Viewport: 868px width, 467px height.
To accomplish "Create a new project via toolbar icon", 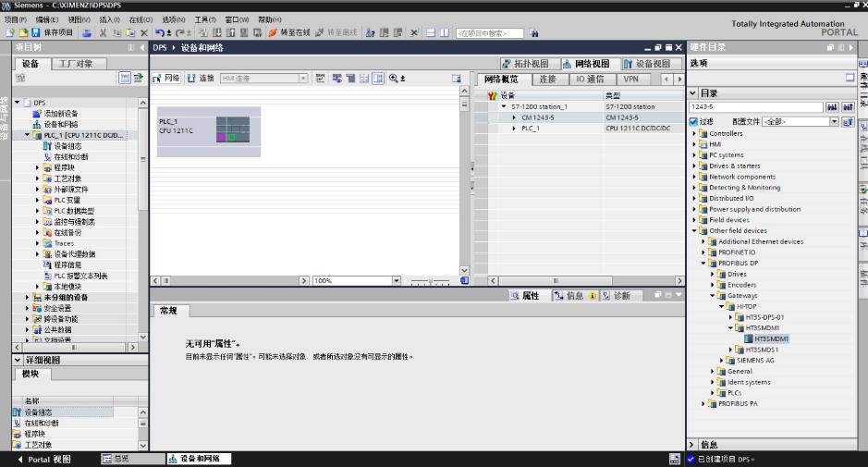I will (x=10, y=32).
